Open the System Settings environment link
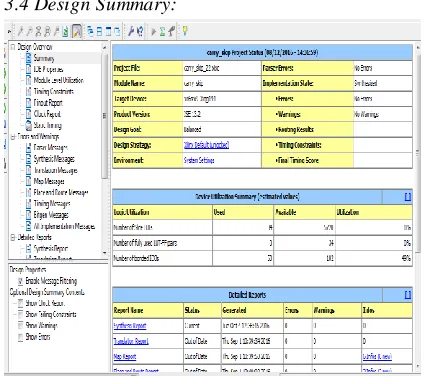The width and height of the screenshot is (424, 384). pos(199,160)
